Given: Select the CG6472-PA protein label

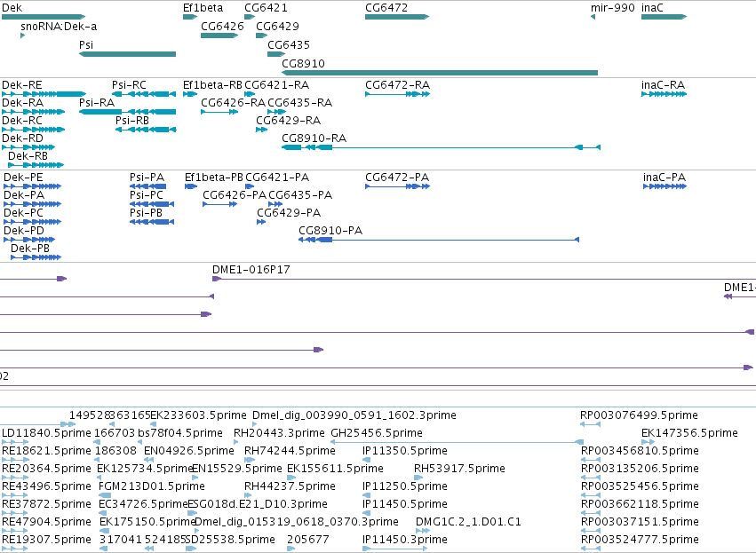Looking at the screenshot, I should [397, 178].
